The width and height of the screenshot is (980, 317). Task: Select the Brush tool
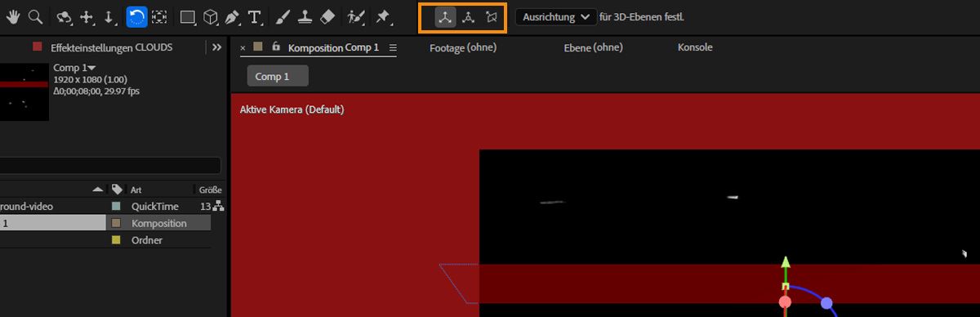(283, 16)
